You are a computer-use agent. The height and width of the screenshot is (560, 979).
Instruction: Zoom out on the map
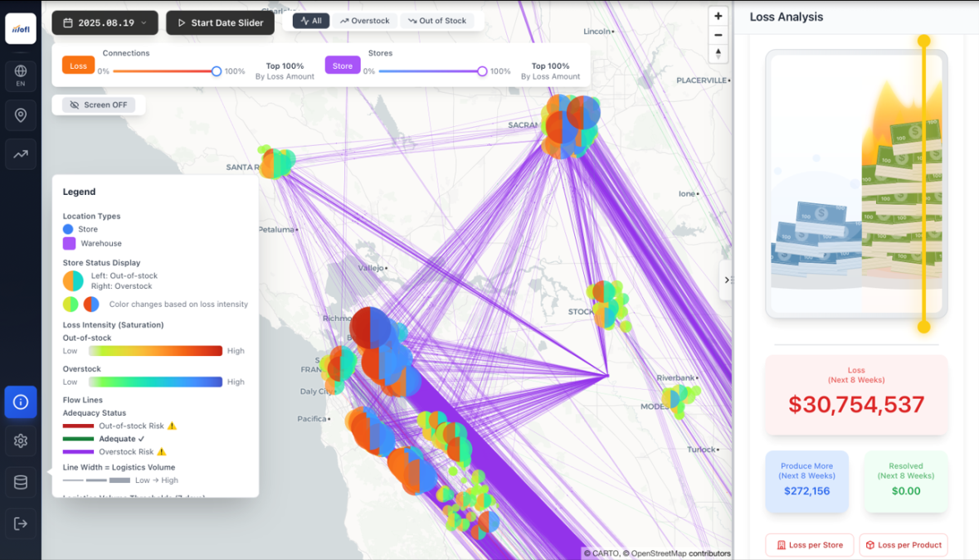(718, 35)
